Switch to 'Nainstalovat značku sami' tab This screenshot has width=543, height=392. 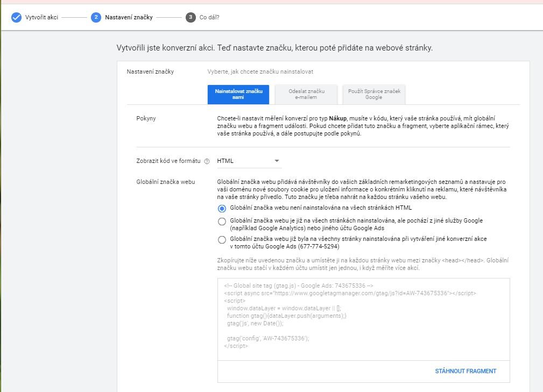coord(238,95)
